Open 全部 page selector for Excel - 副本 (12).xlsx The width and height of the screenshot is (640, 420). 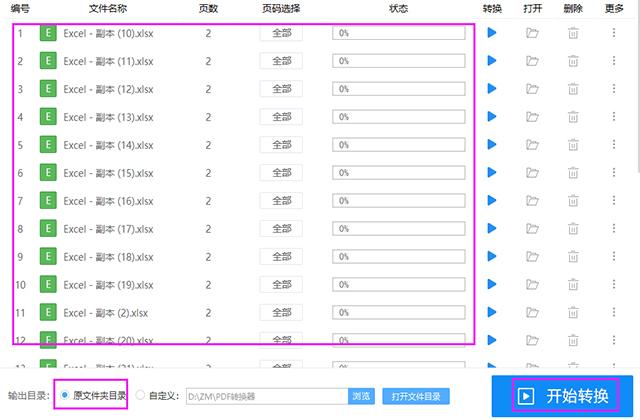pyautogui.click(x=281, y=89)
